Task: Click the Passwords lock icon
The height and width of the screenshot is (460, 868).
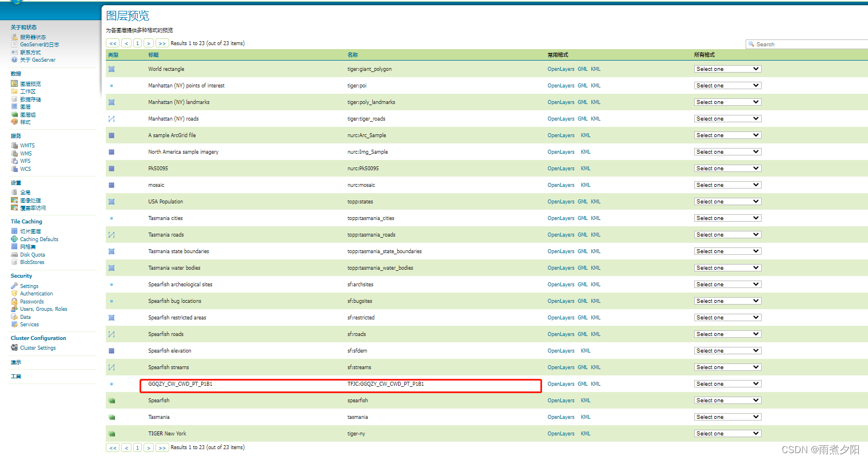Action: click(x=14, y=301)
